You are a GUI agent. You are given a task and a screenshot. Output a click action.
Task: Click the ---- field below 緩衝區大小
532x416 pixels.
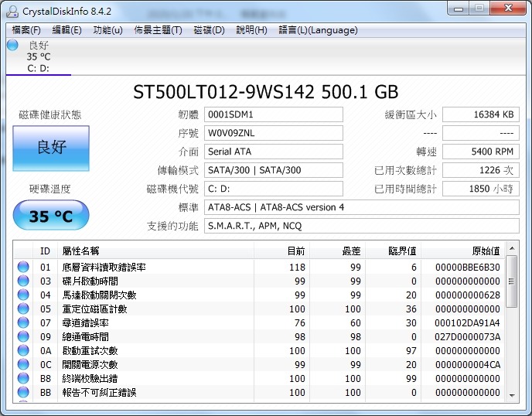click(481, 133)
